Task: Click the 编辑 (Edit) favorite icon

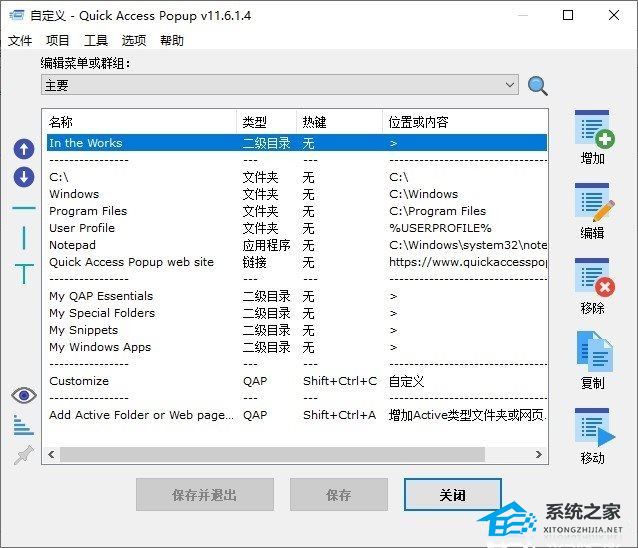Action: pos(592,204)
